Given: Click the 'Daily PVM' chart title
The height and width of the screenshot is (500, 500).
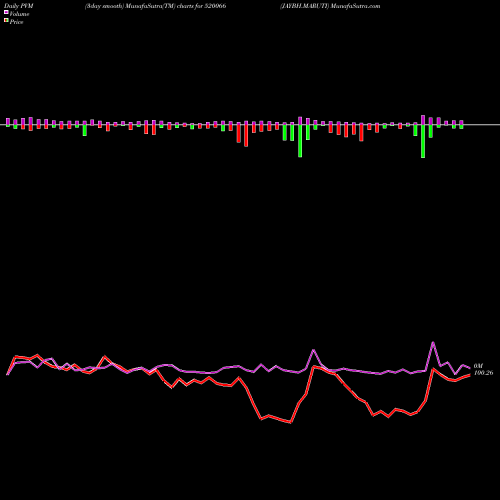Looking at the screenshot, I should [20, 6].
